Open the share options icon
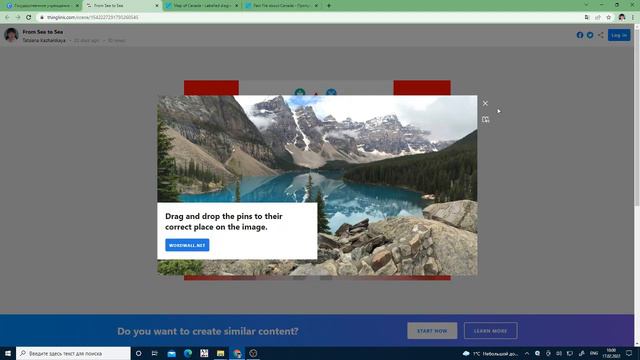 tap(600, 35)
